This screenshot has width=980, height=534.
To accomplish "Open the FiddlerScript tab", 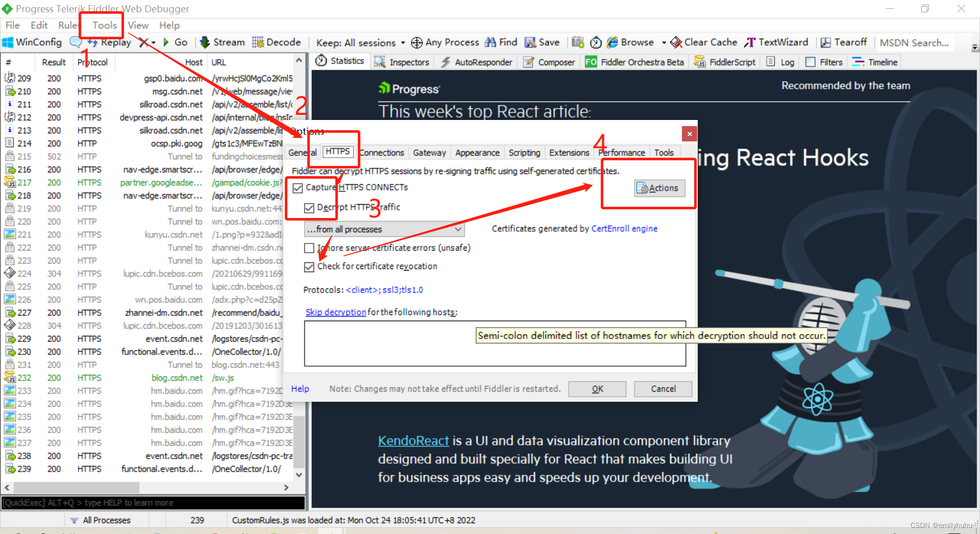I will 725,62.
